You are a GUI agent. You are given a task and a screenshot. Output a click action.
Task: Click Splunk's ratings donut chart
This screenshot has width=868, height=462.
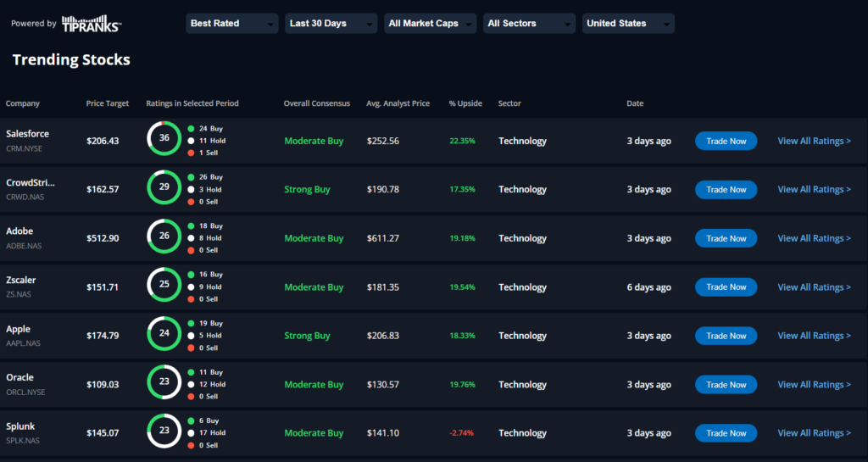point(164,431)
